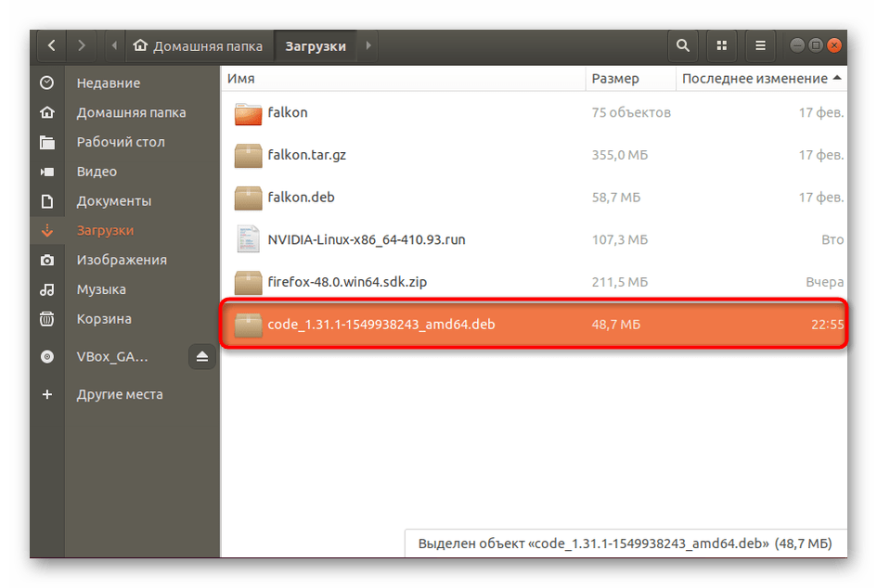Click the plus icon beside Другие места

click(x=47, y=394)
